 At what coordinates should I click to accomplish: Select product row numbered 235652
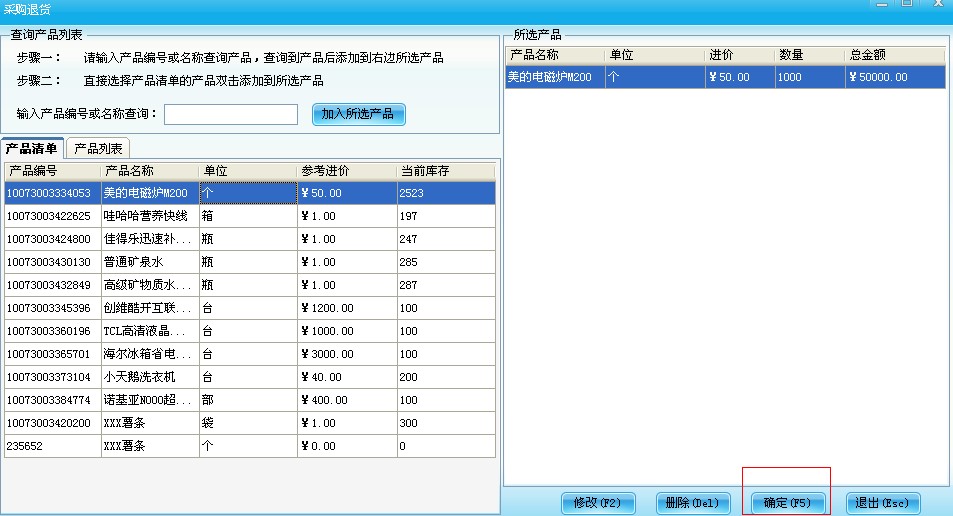50,446
